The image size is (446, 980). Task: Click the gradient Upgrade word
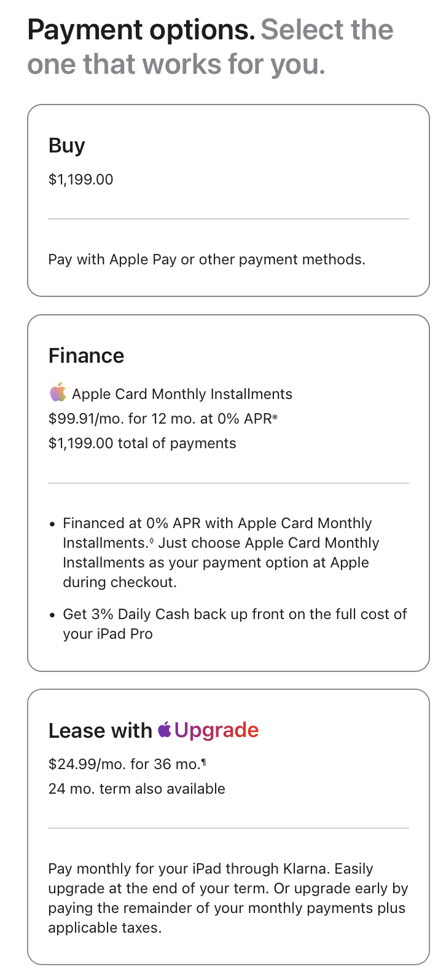[216, 730]
